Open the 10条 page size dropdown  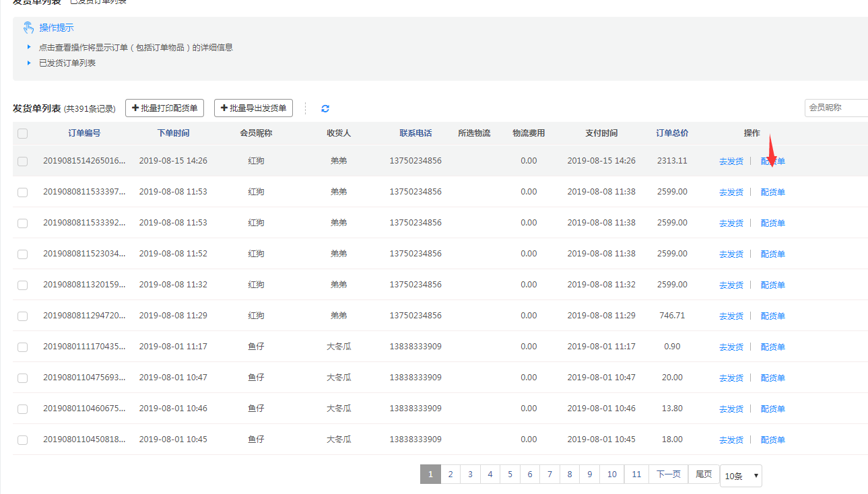(741, 476)
